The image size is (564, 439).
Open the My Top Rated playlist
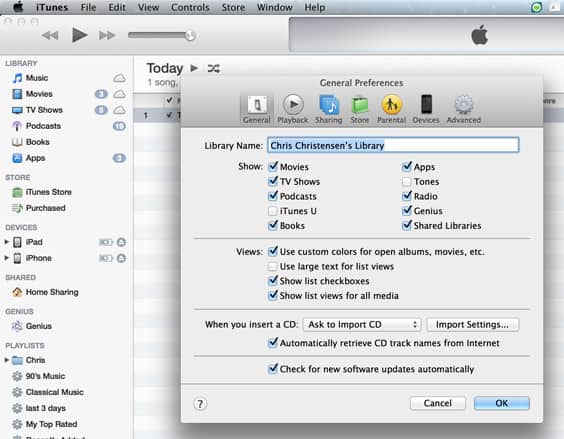[51, 424]
